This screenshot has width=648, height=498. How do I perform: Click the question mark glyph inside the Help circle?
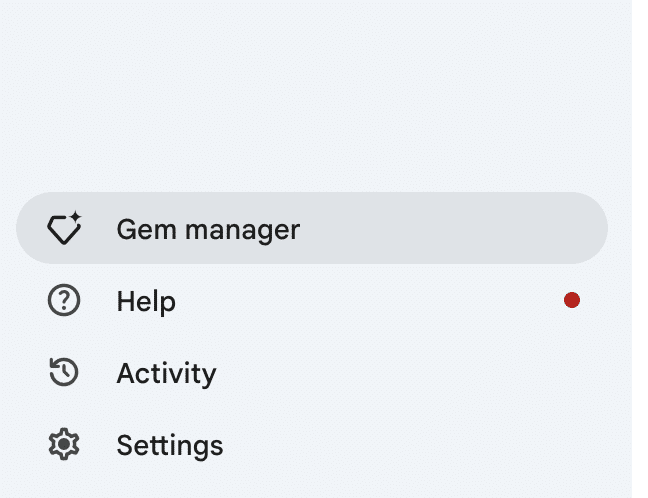[x=64, y=300]
